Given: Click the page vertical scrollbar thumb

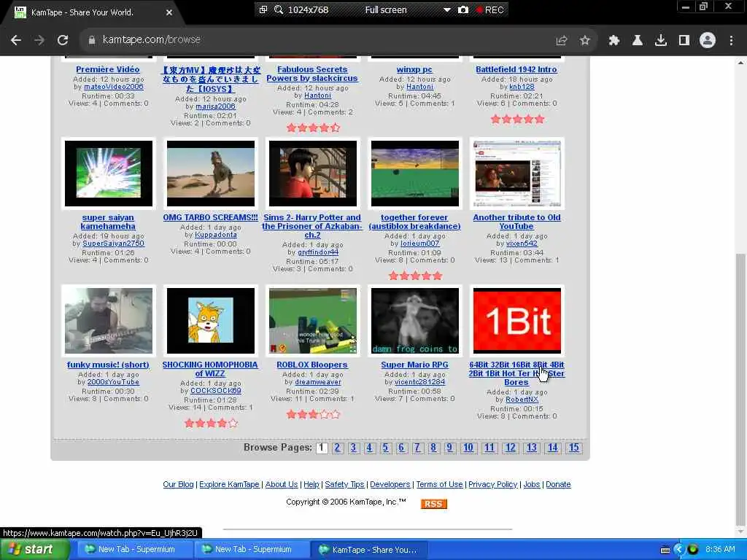Looking at the screenshot, I should tap(740, 388).
